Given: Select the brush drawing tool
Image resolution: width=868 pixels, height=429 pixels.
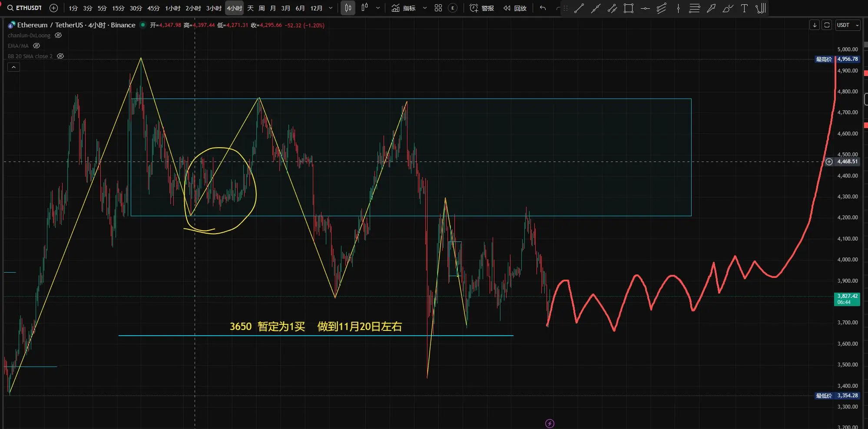Looking at the screenshot, I should (x=728, y=8).
